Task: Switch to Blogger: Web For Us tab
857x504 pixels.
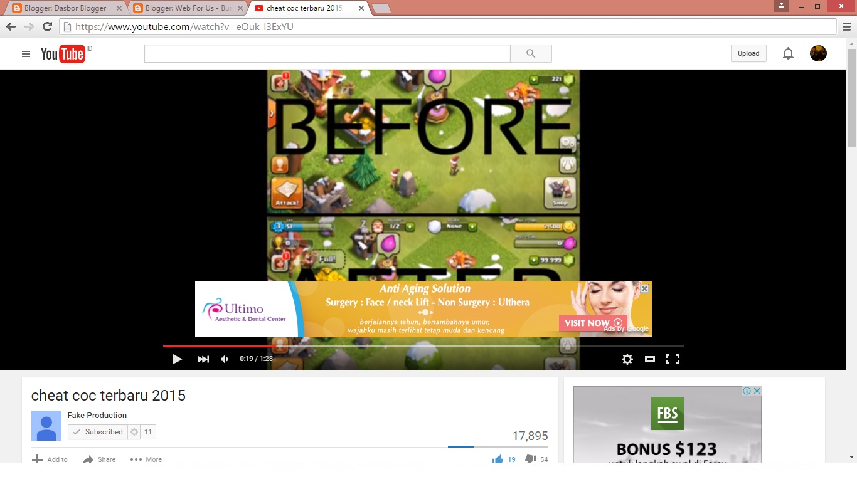Action: pyautogui.click(x=188, y=8)
